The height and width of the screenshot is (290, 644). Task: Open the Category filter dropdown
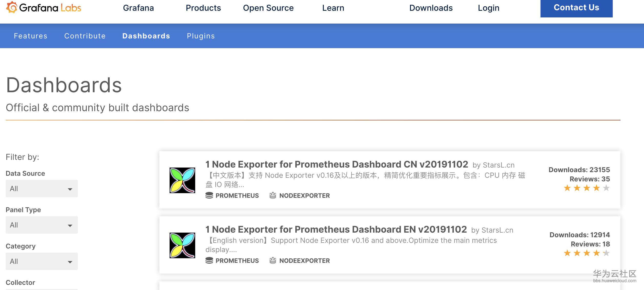(x=41, y=262)
